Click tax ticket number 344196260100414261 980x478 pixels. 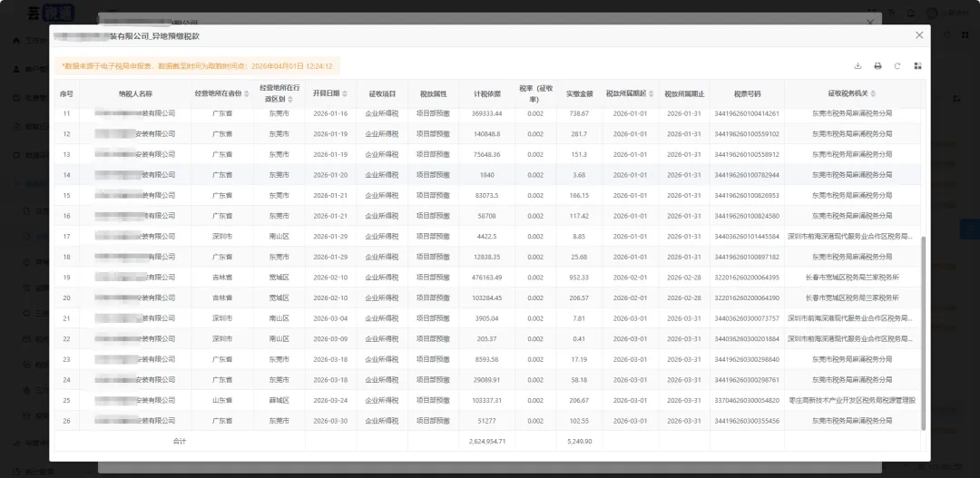tap(747, 113)
